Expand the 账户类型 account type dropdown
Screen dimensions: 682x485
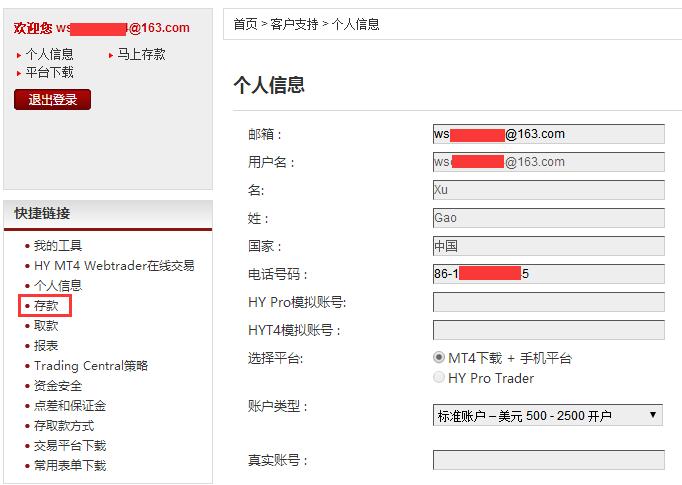(x=547, y=415)
